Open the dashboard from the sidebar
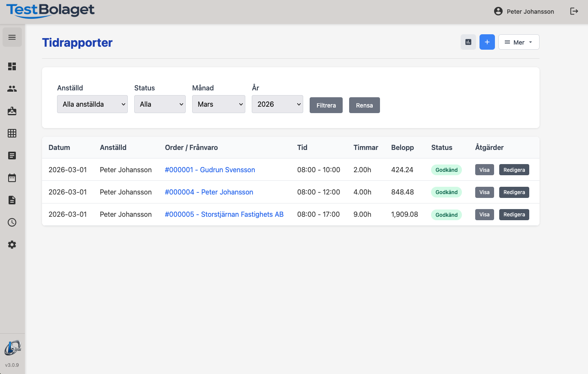The height and width of the screenshot is (374, 588). (x=12, y=66)
